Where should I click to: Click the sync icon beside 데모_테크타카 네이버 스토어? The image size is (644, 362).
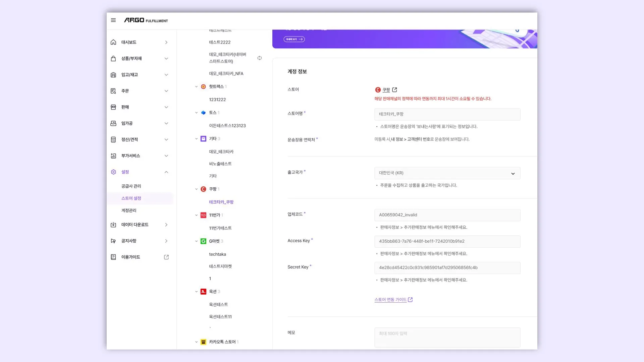(x=259, y=58)
